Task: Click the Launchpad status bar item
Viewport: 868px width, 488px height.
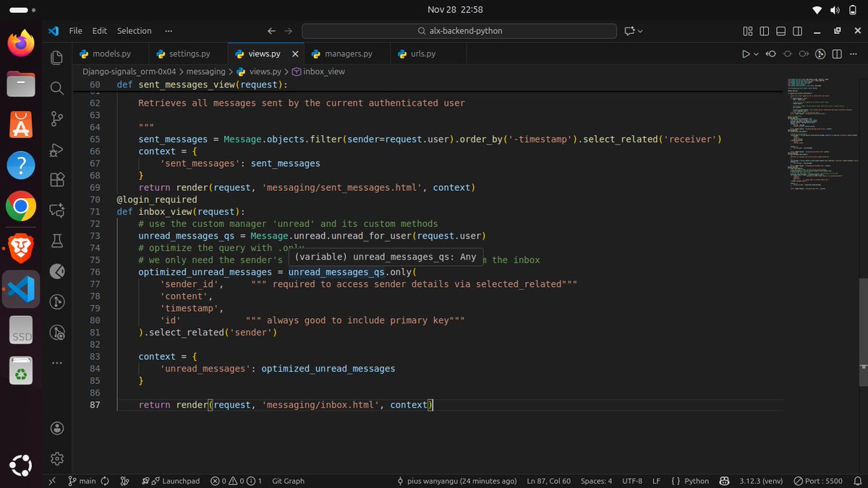Action: click(x=171, y=481)
